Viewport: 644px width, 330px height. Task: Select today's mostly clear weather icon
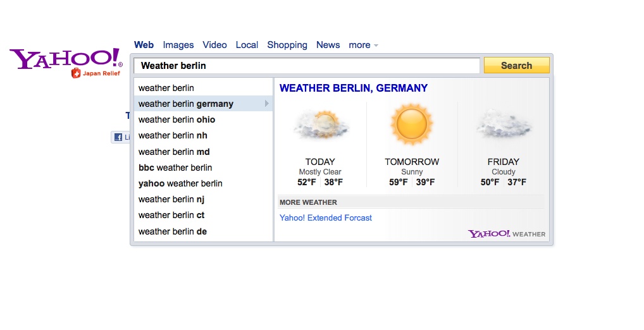(321, 125)
